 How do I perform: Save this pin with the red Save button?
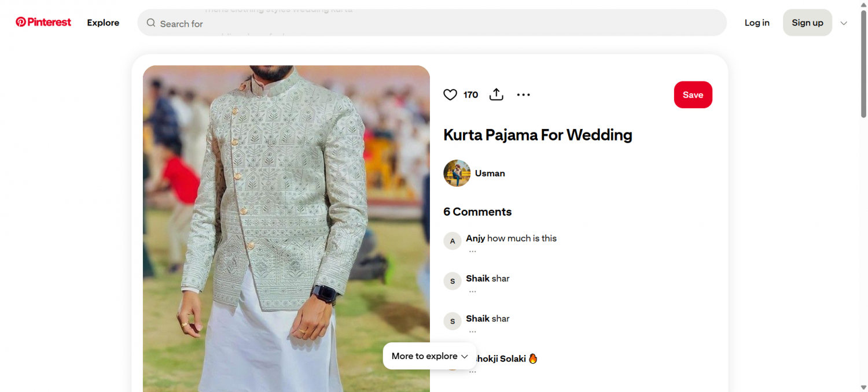[693, 95]
